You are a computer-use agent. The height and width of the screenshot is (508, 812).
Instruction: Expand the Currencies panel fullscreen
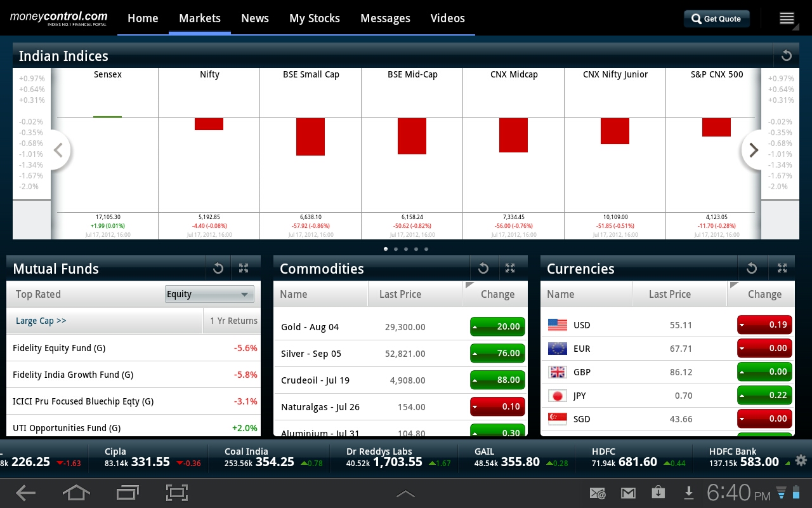tap(782, 269)
